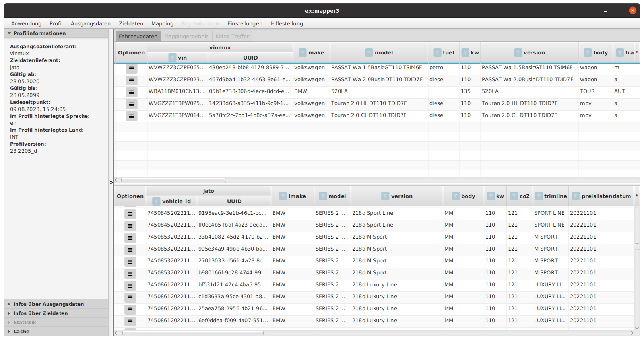Screen dimensions: 644x340
Task: Open options for first 218d Luxury Line row
Action: (x=130, y=286)
